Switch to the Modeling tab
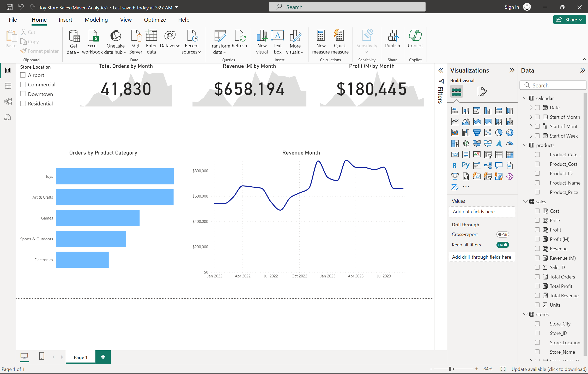This screenshot has width=588, height=374. (96, 20)
